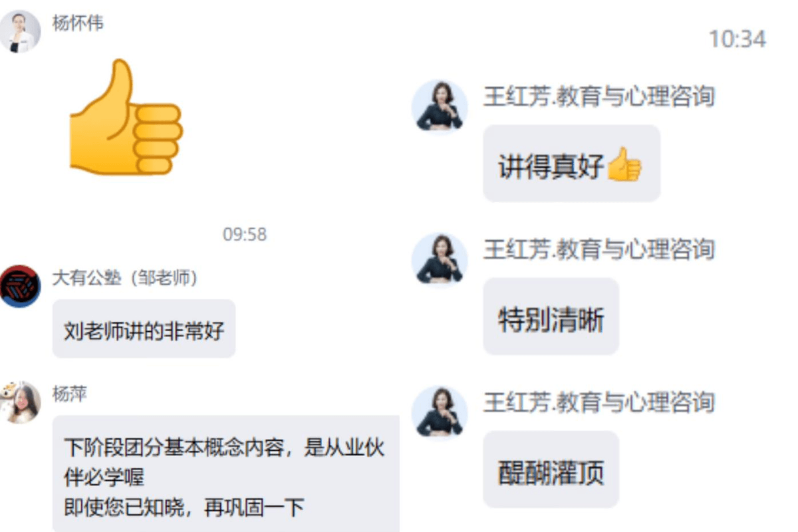
Task: Select the 刘老师讲的非常好 message bubble
Action: click(144, 329)
